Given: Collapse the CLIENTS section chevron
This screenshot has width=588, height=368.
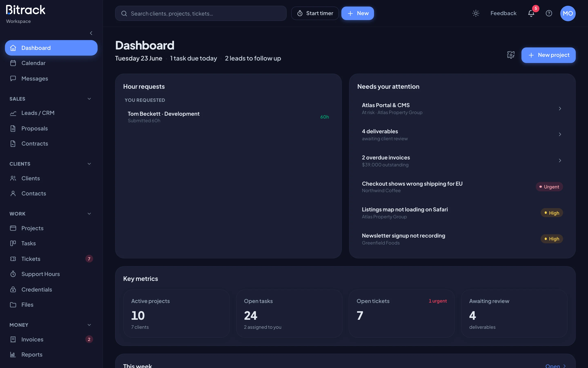Looking at the screenshot, I should 89,164.
